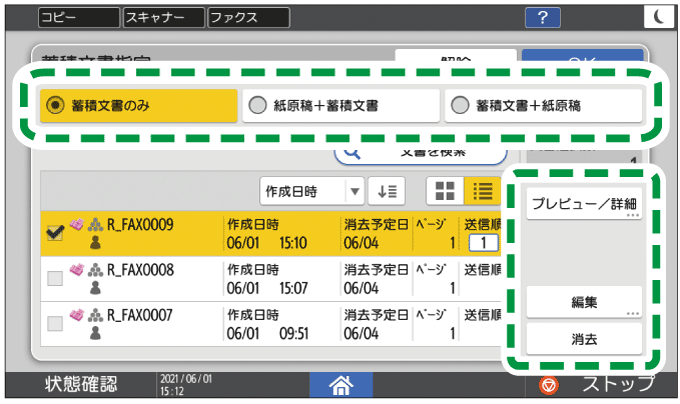Click the group icon beside R_FAX0009
680x404 pixels.
click(x=95, y=224)
